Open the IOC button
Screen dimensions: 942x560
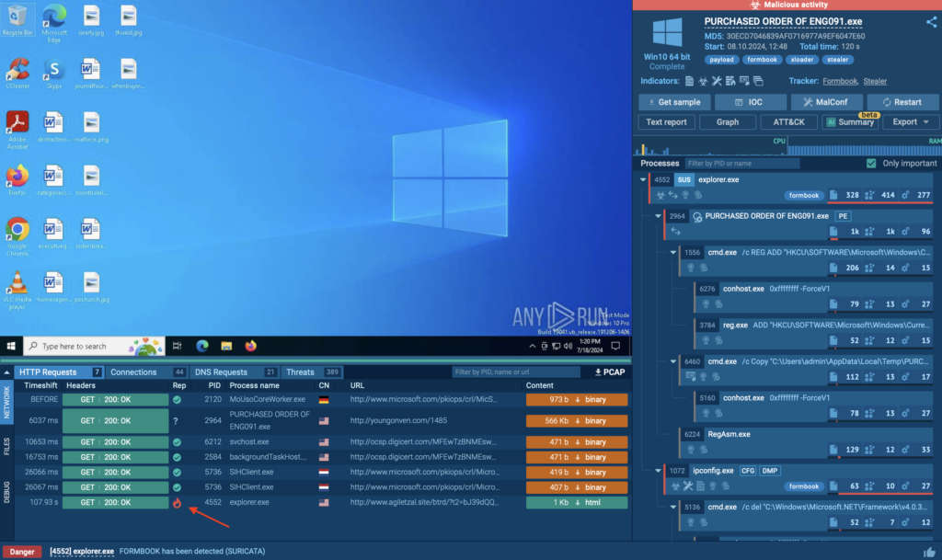point(750,102)
